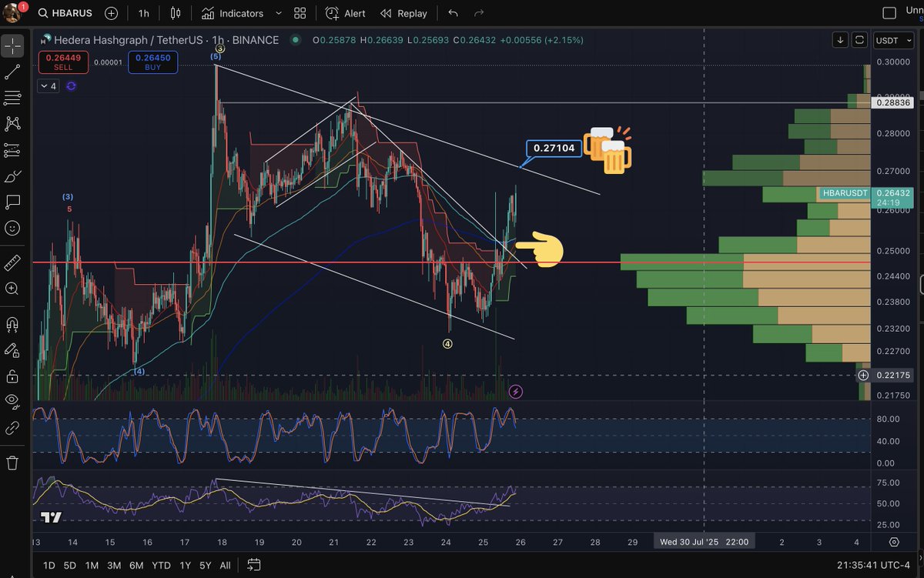The height and width of the screenshot is (578, 924).
Task: Select the trend line drawing tool
Action: [x=12, y=72]
